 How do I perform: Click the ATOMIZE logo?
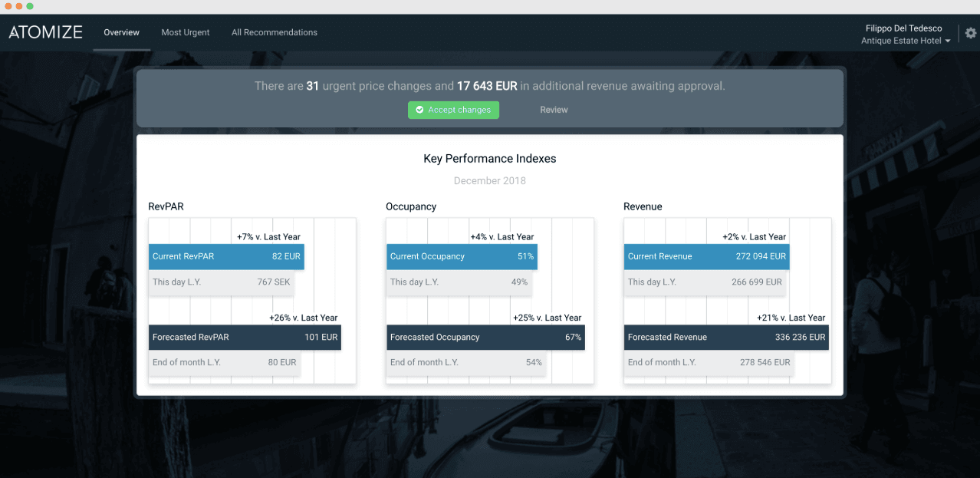(45, 33)
